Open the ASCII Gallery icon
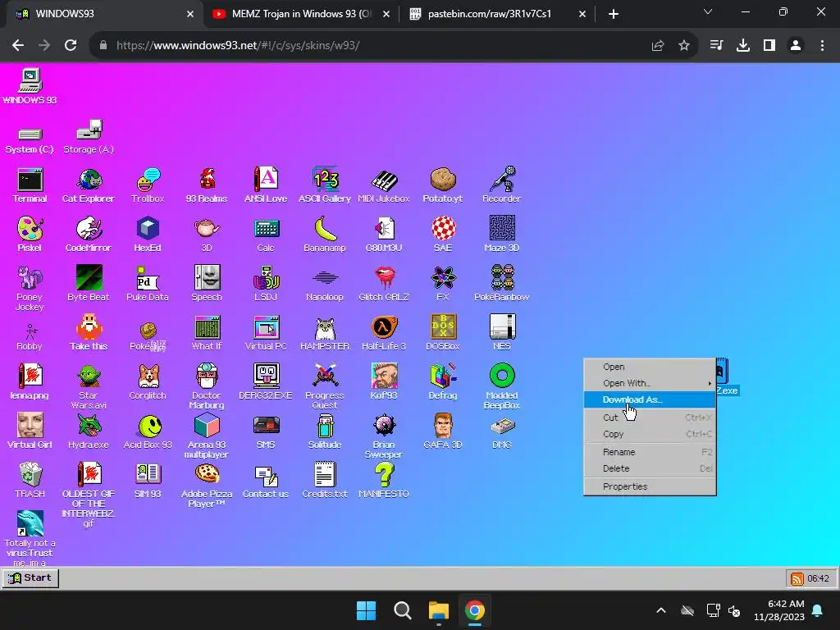 pos(325,185)
